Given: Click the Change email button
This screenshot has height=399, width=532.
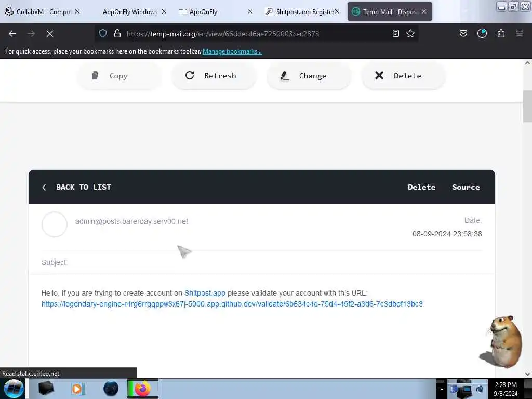Looking at the screenshot, I should [309, 76].
